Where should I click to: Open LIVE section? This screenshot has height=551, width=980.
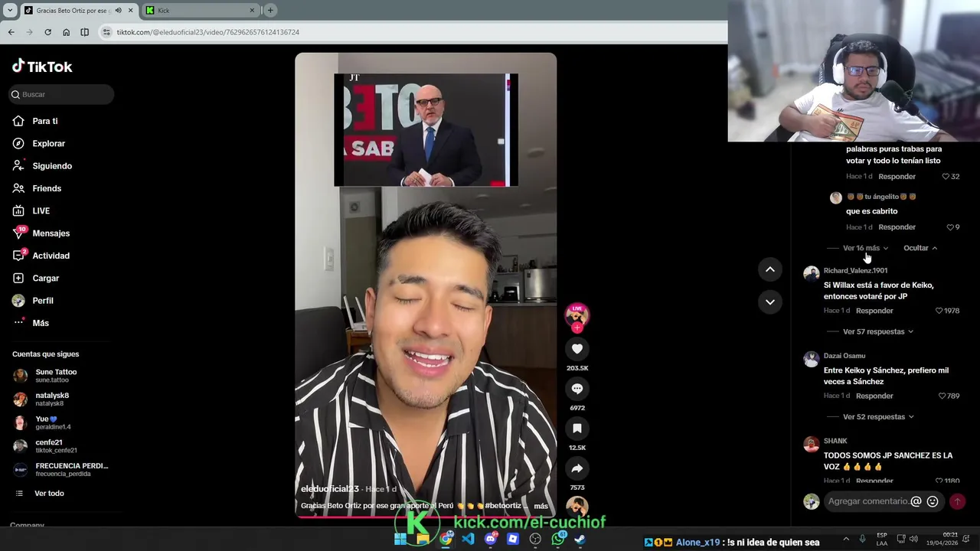pos(31,210)
